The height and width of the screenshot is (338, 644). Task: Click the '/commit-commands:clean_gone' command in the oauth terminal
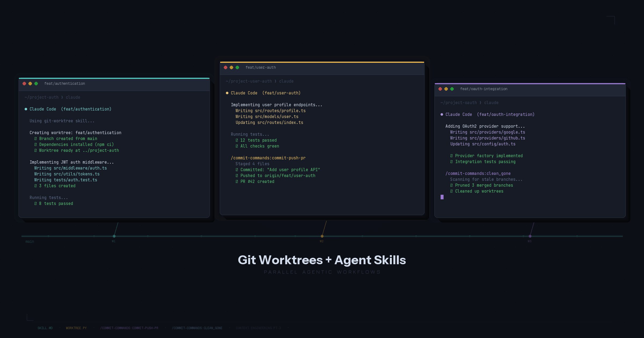pyautogui.click(x=478, y=174)
